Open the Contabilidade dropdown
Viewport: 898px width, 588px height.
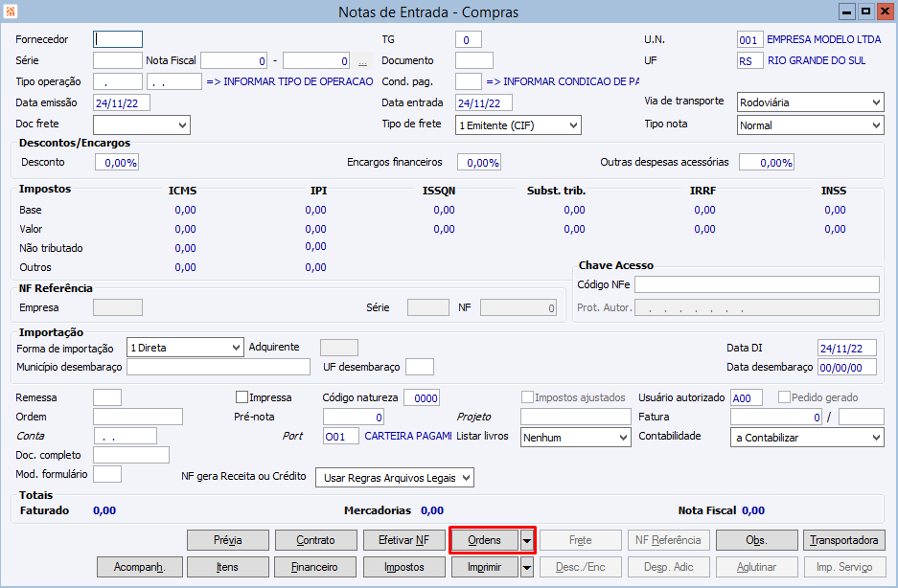pyautogui.click(x=876, y=437)
